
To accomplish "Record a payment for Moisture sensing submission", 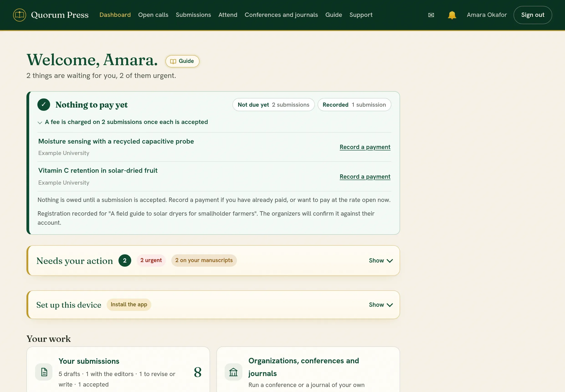I will pyautogui.click(x=365, y=147).
